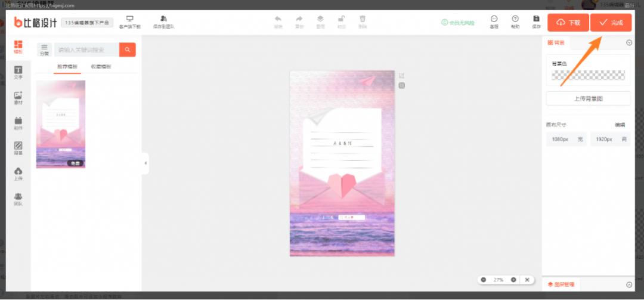Click the 27% zoom level value
Viewport: 644px width, 300px height.
pyautogui.click(x=498, y=280)
